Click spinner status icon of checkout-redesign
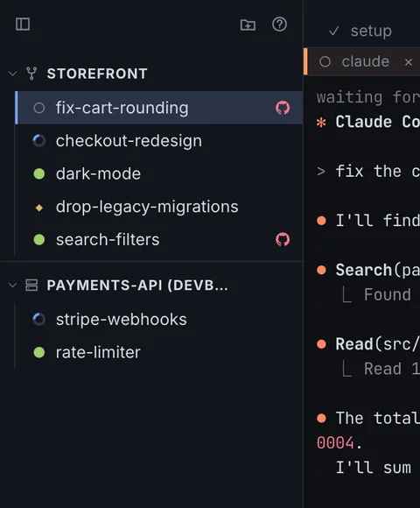 click(39, 141)
